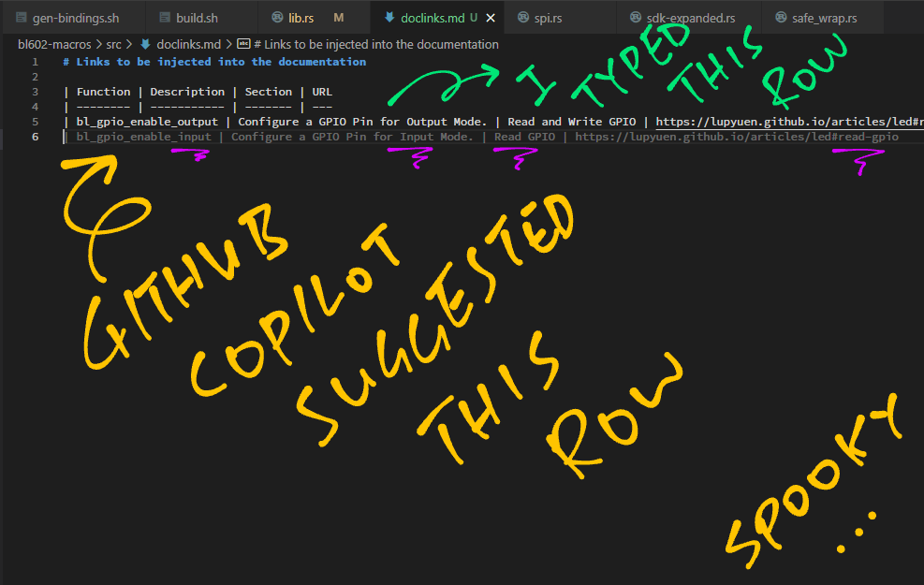Click the Rust icon on sdk-expanded.rs tab
Image resolution: width=924 pixels, height=585 pixels.
636,18
